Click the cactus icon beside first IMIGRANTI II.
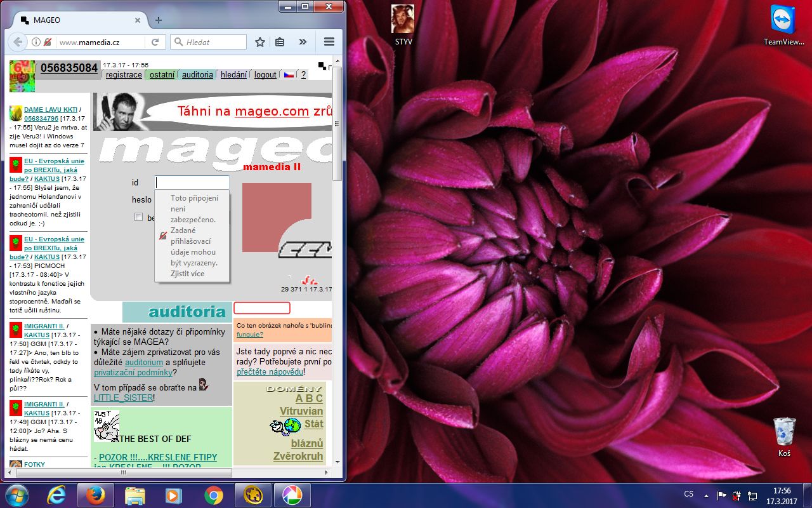This screenshot has width=812, height=508. (16, 330)
